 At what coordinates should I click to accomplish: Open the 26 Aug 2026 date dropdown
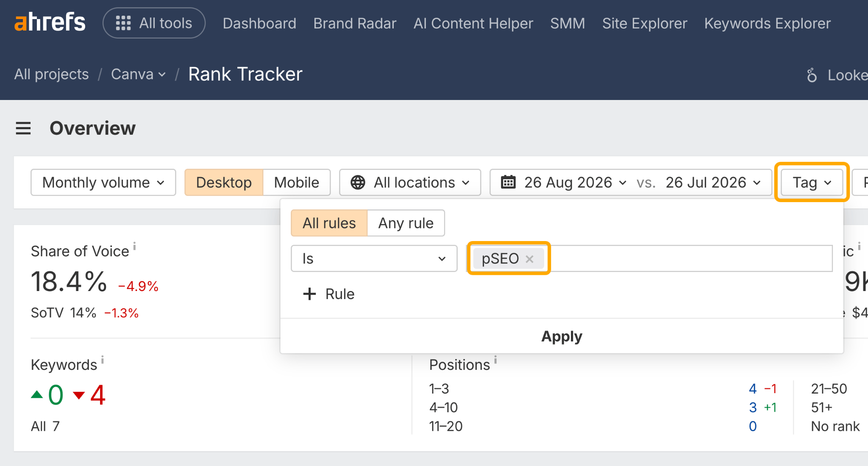575,183
